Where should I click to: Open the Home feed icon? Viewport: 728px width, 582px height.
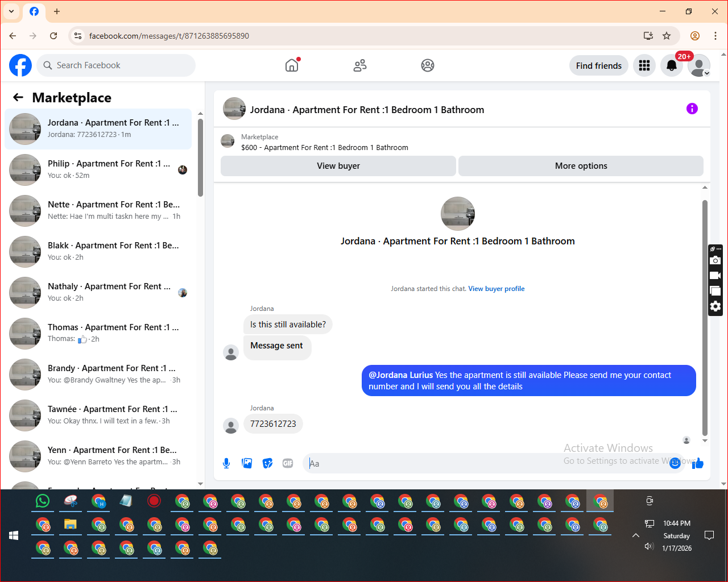[292, 65]
